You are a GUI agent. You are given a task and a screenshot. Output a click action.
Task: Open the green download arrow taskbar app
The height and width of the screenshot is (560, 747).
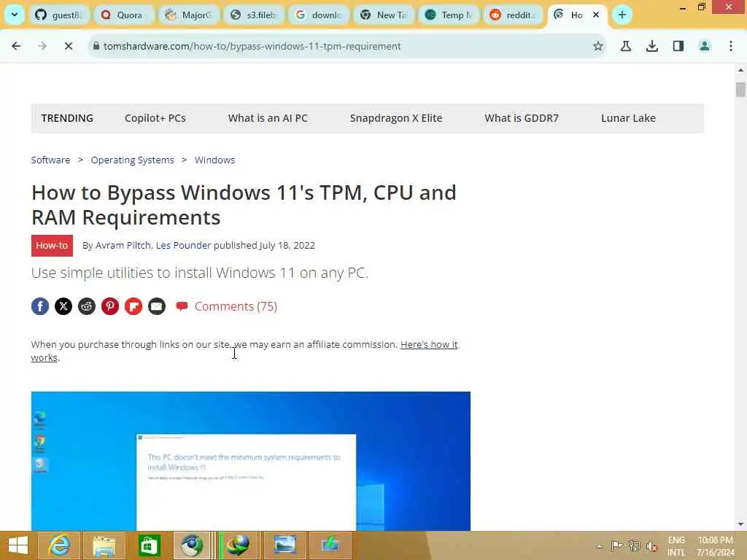click(x=330, y=545)
